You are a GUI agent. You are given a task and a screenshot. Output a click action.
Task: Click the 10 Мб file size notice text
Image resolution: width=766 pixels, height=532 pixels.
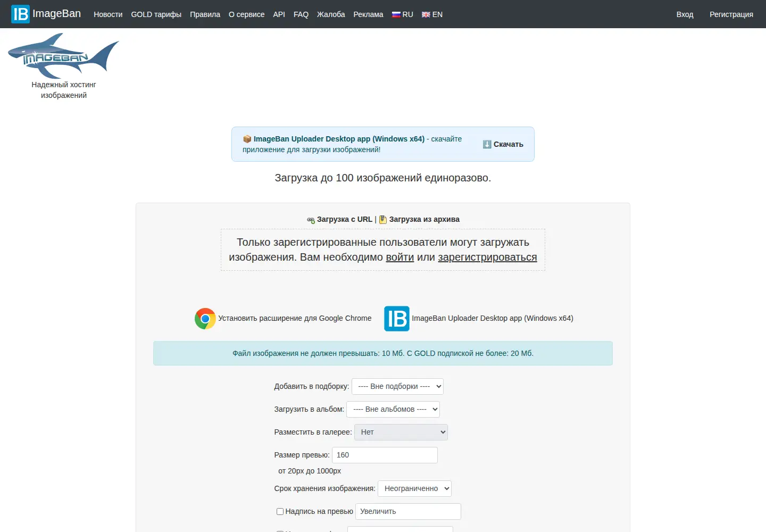tap(383, 353)
